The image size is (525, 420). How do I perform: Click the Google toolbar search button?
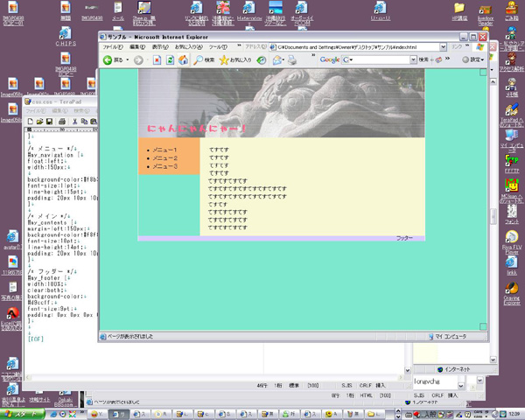423,59
